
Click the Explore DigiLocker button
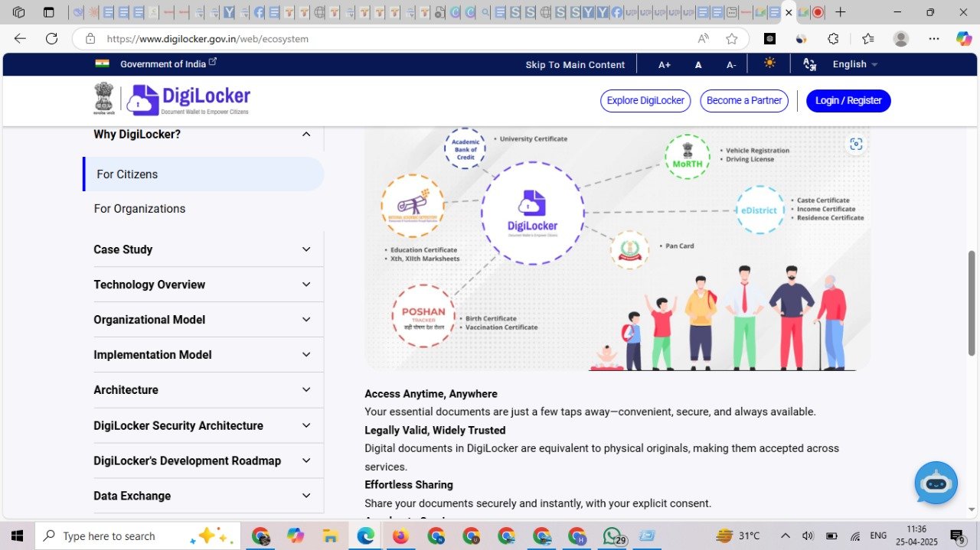[x=645, y=101]
